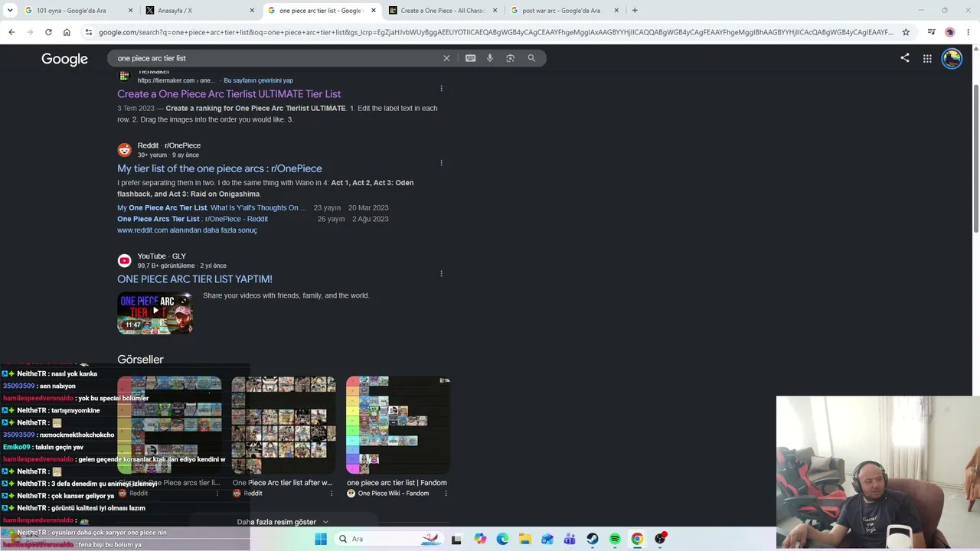Viewport: 980px width, 551px height.
Task: Open OBS Studio from the taskbar
Action: tap(660, 539)
